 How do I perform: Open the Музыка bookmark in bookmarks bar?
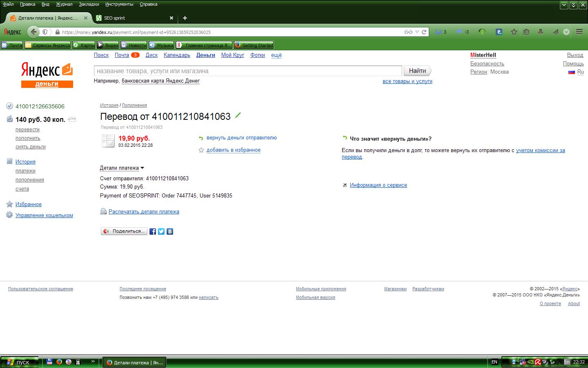(161, 45)
